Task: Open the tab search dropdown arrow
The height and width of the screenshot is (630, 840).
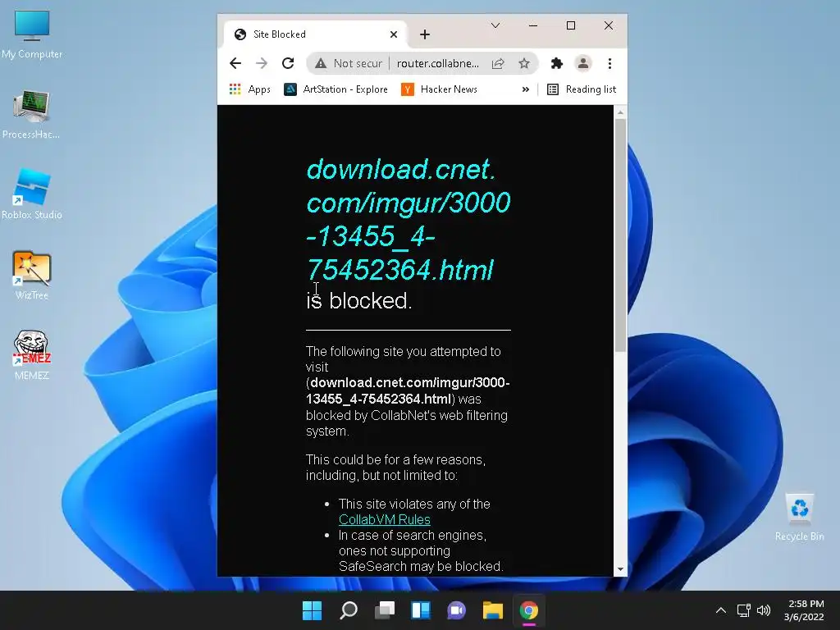Action: pyautogui.click(x=495, y=25)
